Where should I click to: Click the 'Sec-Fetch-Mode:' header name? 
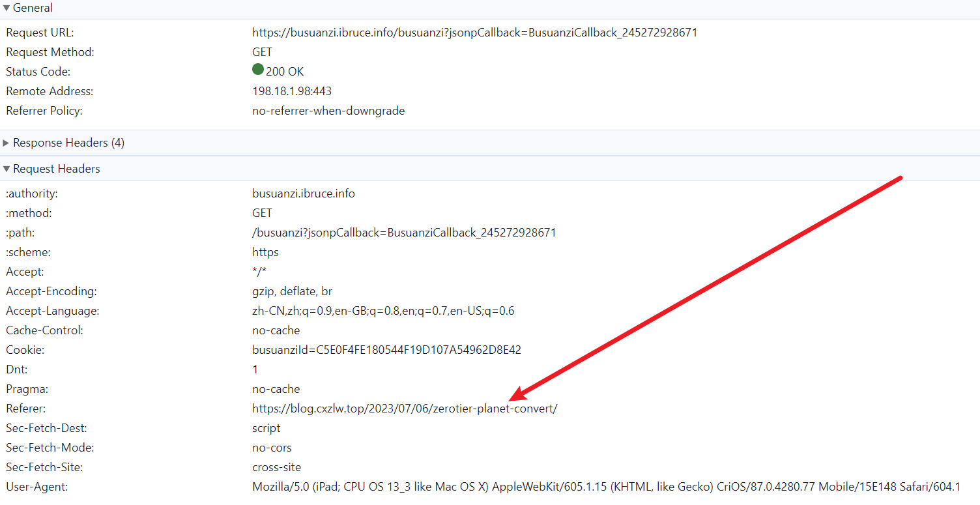click(x=49, y=448)
